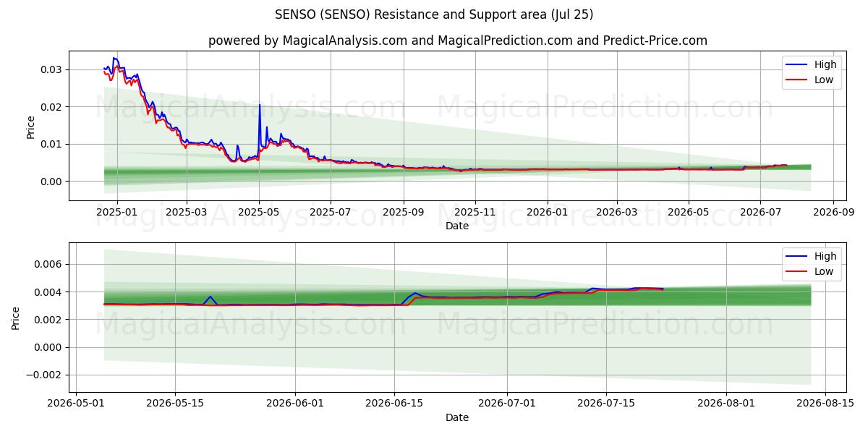Click the red Low line swatch in the top legend
This screenshot has width=868, height=434.
[x=797, y=80]
